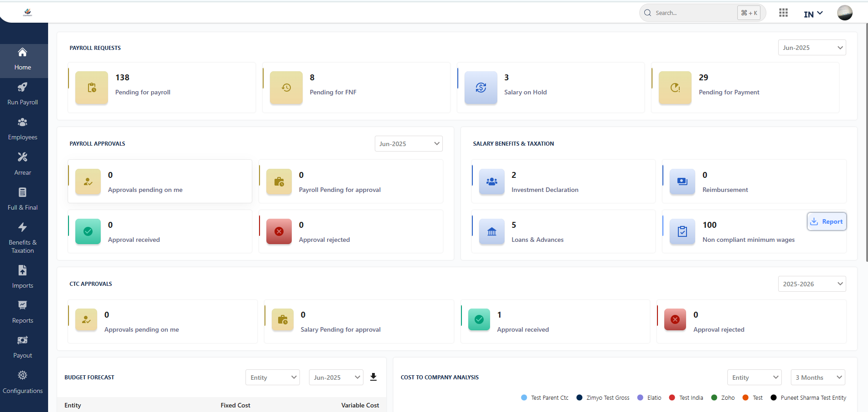Open the Arrear tools icon
This screenshot has width=868, height=412.
23,157
